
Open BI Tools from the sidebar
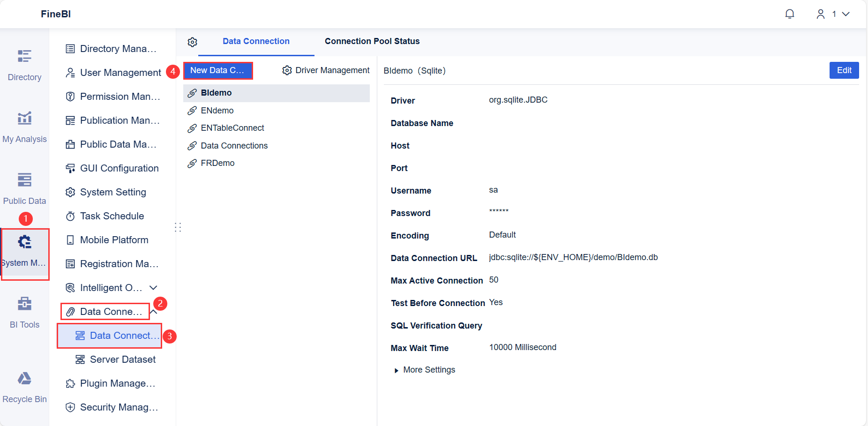pos(24,311)
